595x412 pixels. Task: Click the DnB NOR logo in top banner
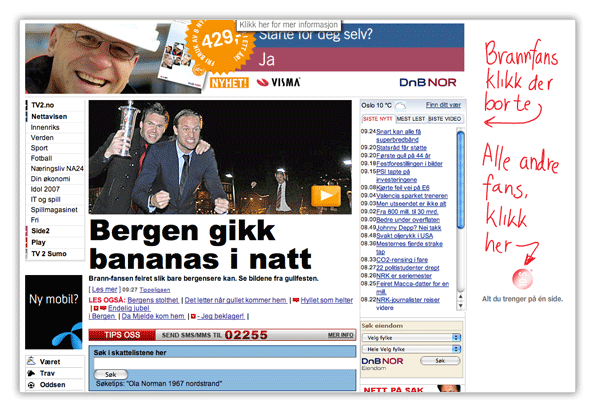click(428, 82)
